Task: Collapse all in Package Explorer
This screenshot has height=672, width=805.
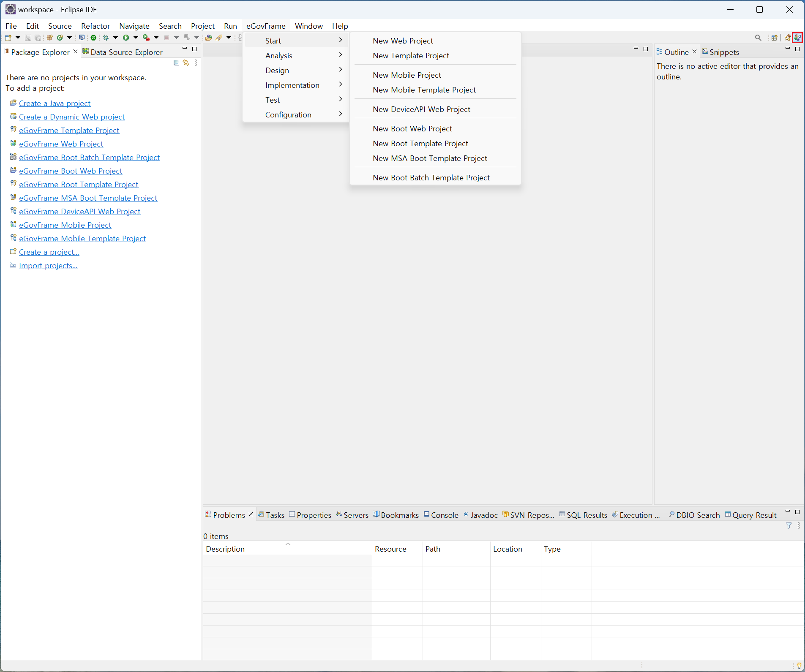Action: pyautogui.click(x=176, y=63)
